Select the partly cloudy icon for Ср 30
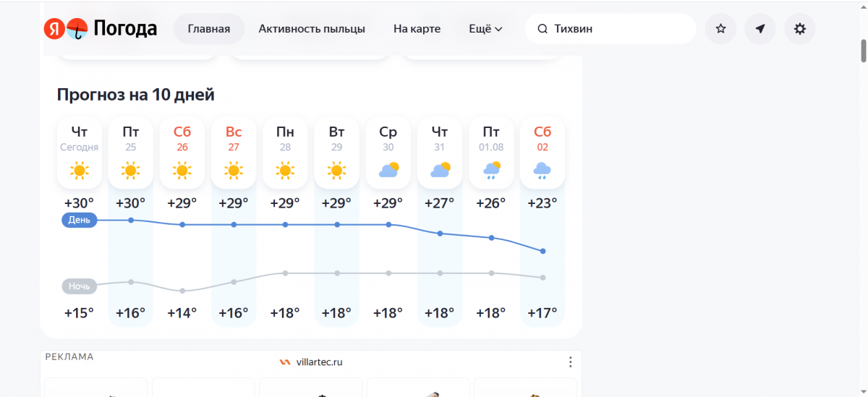The image size is (868, 397). [388, 171]
